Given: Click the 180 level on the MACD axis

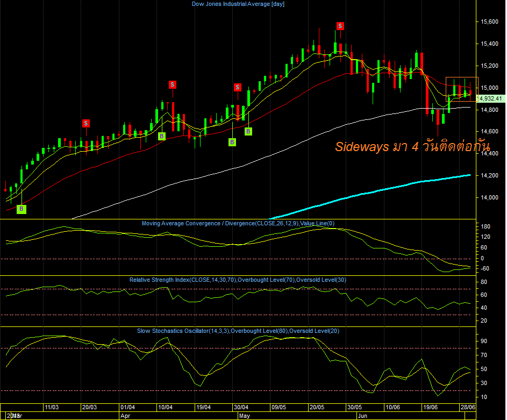Looking at the screenshot, I should (485, 226).
